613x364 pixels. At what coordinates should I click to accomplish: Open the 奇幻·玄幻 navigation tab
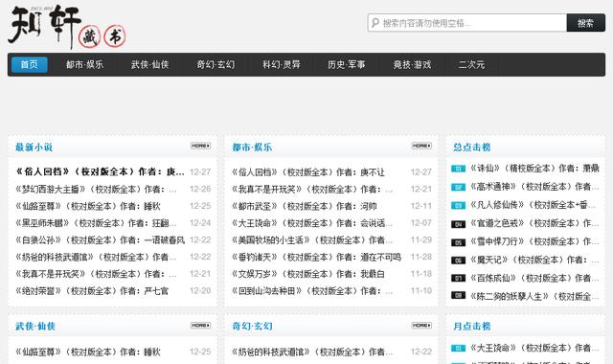(216, 64)
